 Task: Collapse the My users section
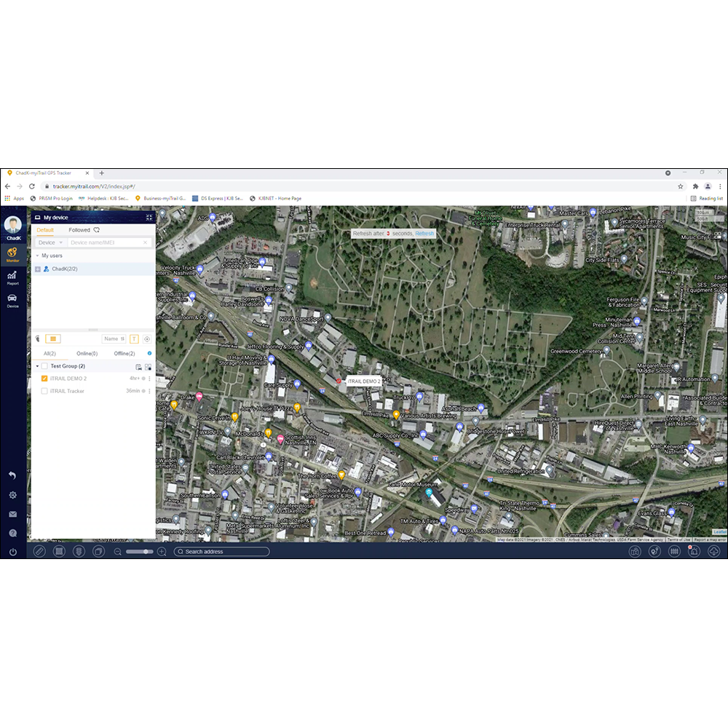coord(37,256)
